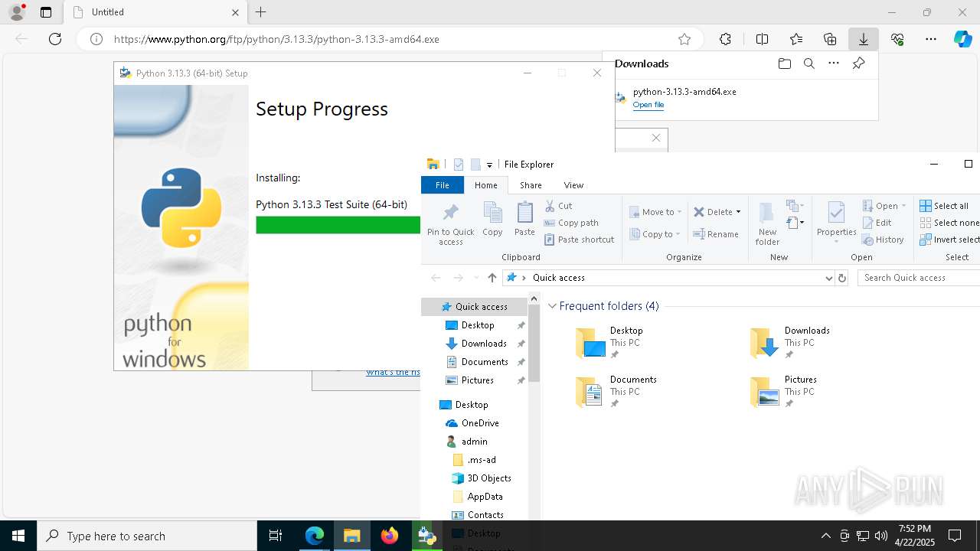Click Select none in the ribbon

949,223
